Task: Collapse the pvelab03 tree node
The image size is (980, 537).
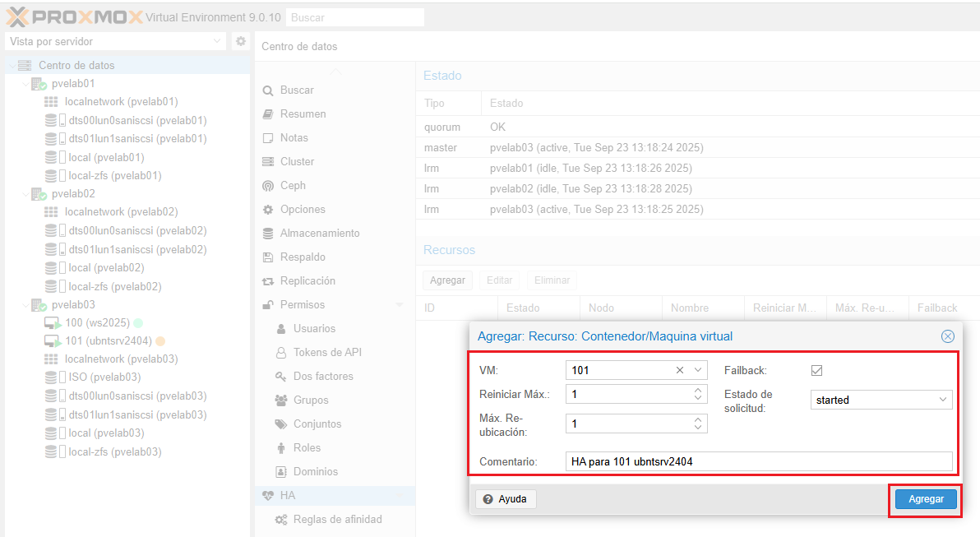Action: point(25,305)
